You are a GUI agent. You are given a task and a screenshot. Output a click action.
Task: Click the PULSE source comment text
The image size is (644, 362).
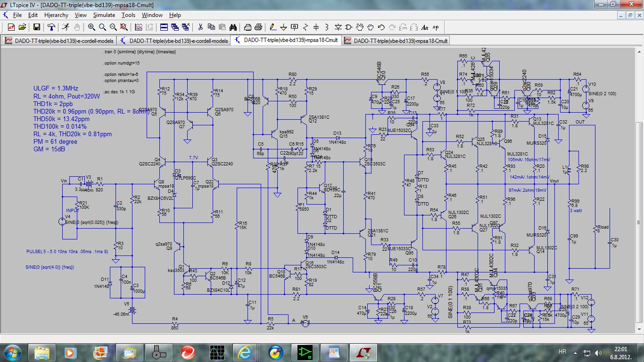pos(67,252)
